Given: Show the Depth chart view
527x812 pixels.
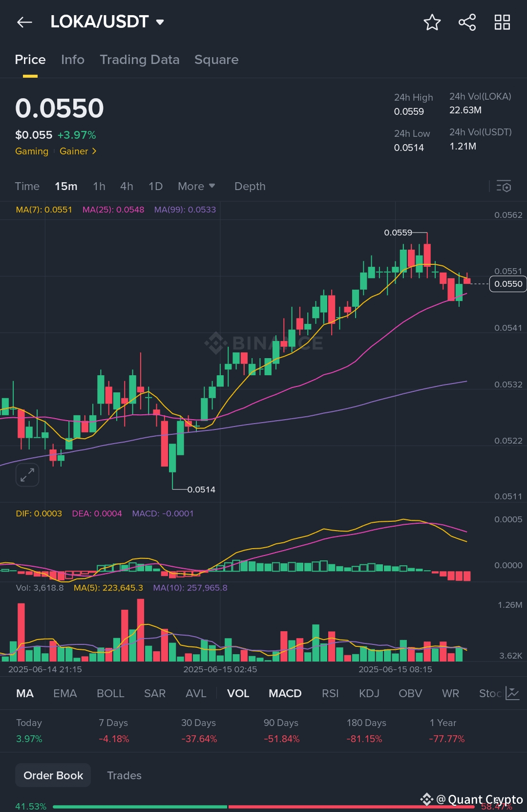Looking at the screenshot, I should (x=250, y=186).
